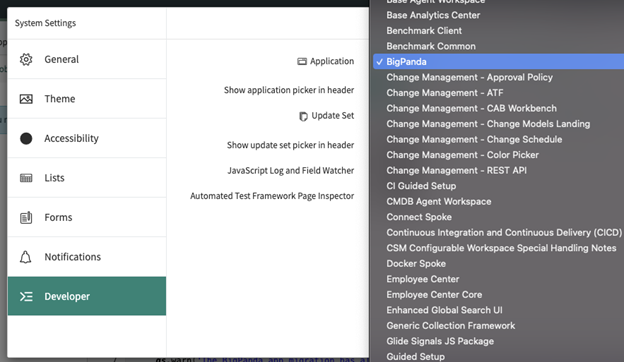This screenshot has height=362, width=624.
Task: Go to the Lists settings tab
Action: coord(87,178)
